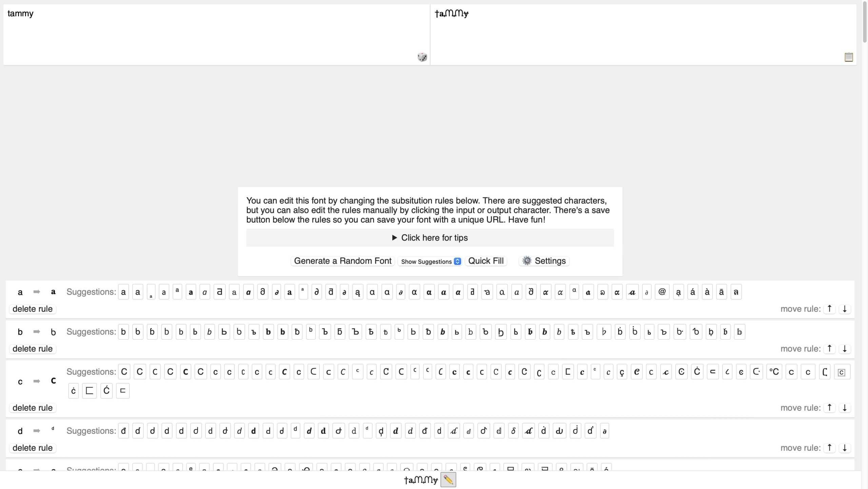
Task: Click the swap/convert arrows for rule 'c'
Action: tap(36, 381)
